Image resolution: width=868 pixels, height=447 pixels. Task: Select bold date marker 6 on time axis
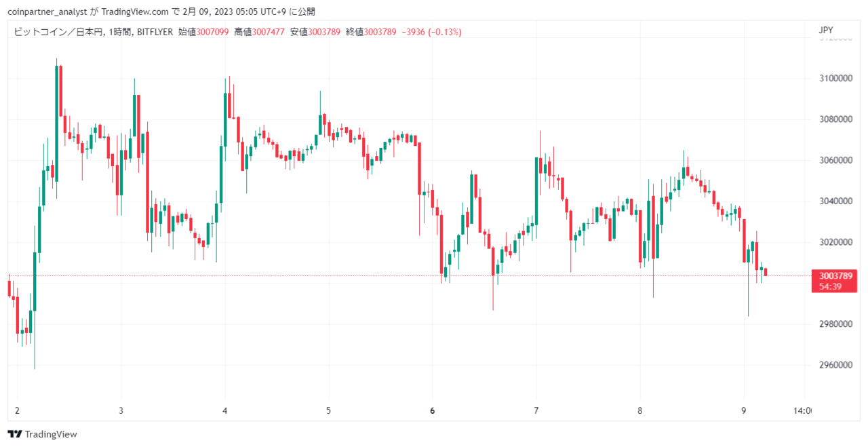[432, 410]
